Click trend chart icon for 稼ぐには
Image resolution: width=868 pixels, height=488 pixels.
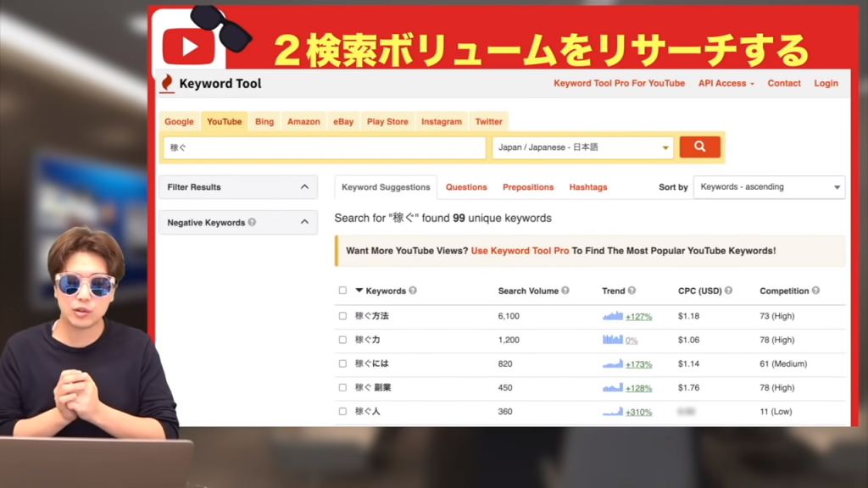point(613,363)
